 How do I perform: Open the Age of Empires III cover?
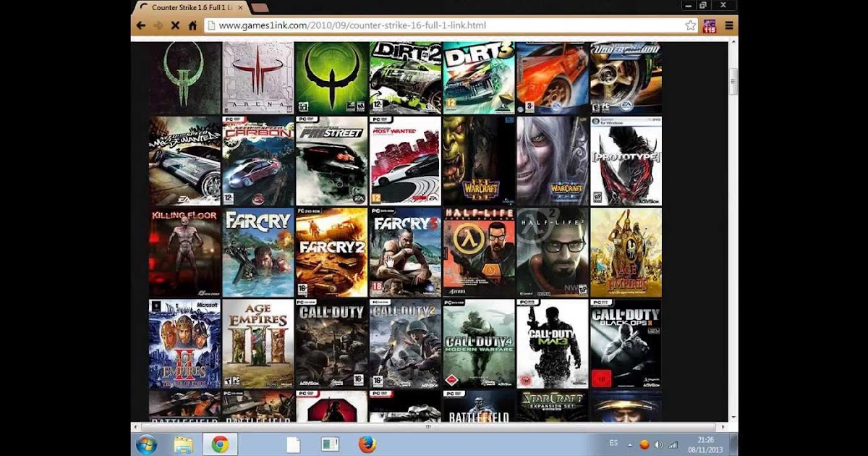click(258, 344)
